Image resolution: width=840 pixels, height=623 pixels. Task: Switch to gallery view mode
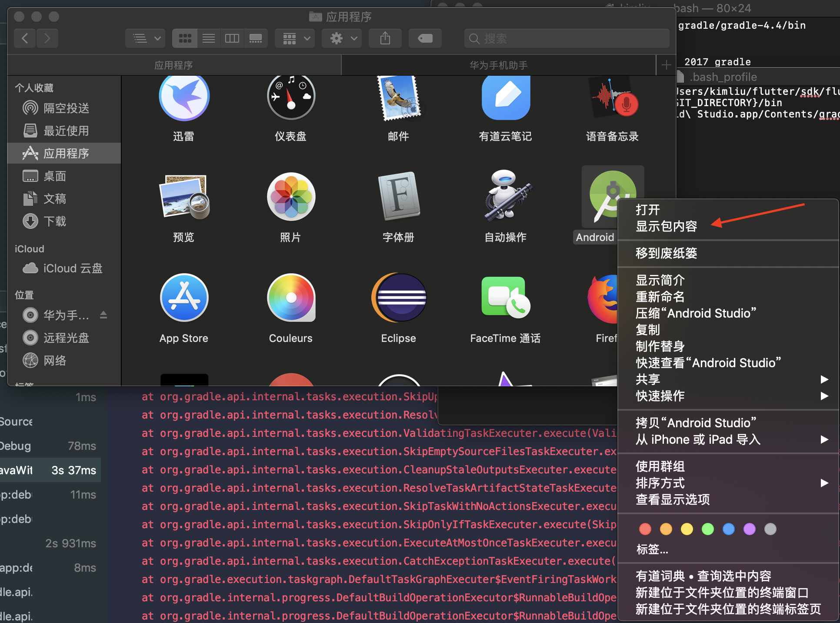pyautogui.click(x=256, y=39)
